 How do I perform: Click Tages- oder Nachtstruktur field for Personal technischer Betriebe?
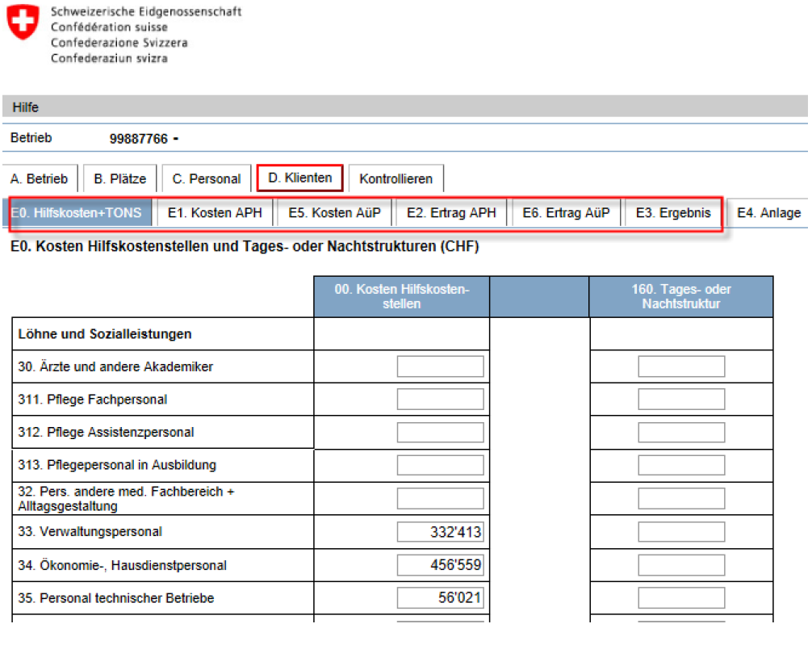point(681,598)
